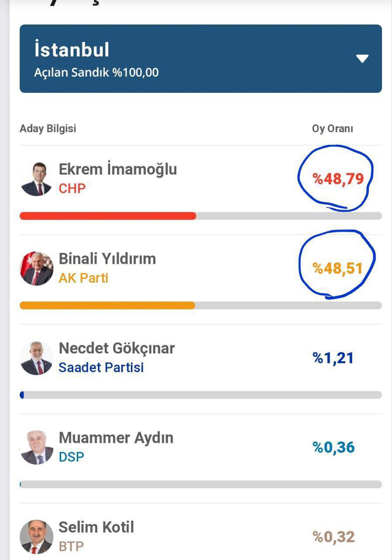Click Muammer Aydın's avatar
392x560 pixels.
(37, 447)
